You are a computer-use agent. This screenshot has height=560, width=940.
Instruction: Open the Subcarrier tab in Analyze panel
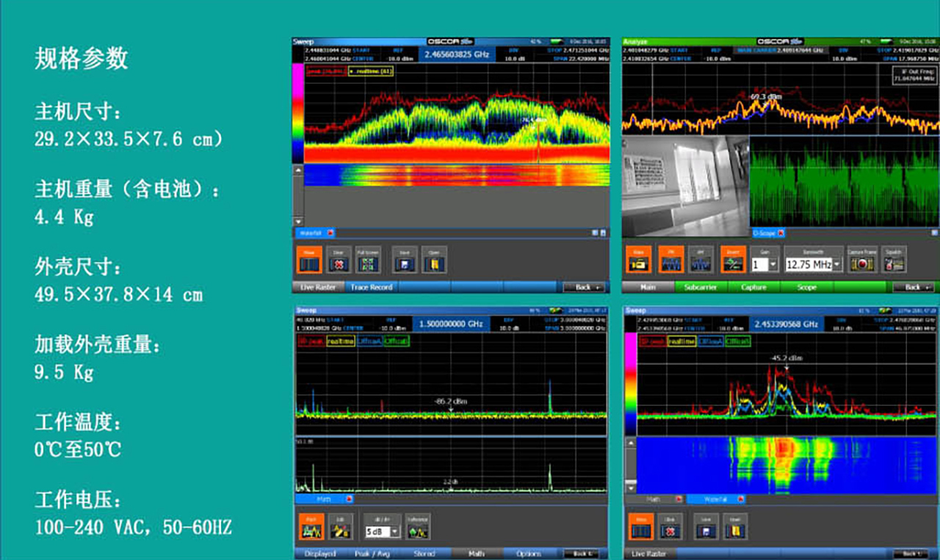click(701, 287)
